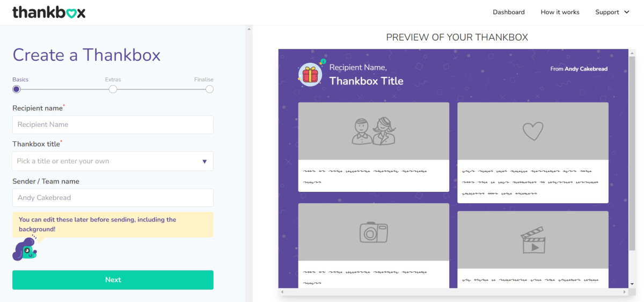The image size is (644, 302).
Task: Open How it works page
Action: [x=560, y=12]
